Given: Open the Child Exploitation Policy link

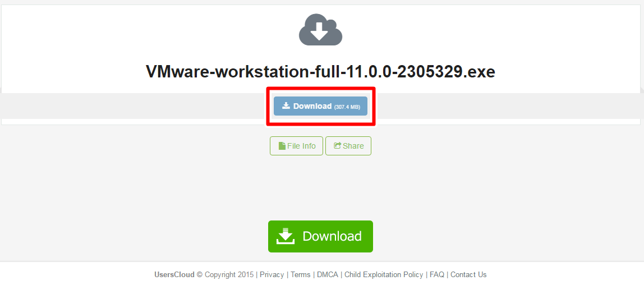Looking at the screenshot, I should [384, 275].
